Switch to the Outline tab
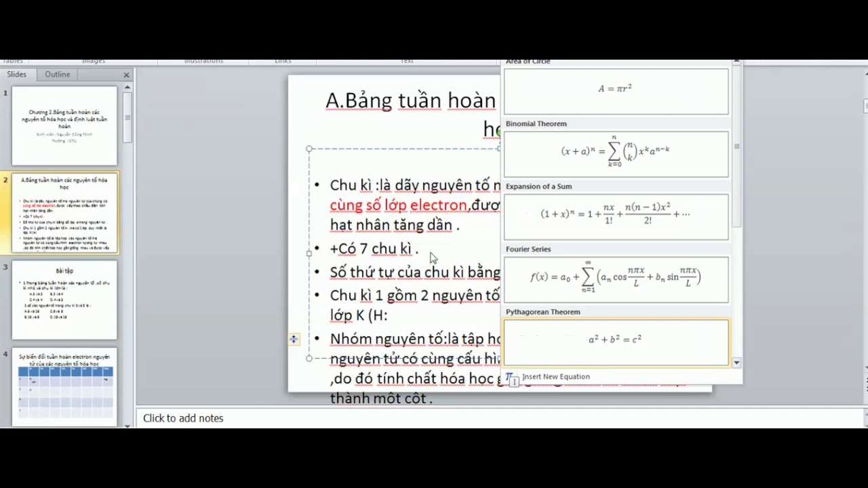Image resolution: width=868 pixels, height=488 pixels. (x=58, y=75)
